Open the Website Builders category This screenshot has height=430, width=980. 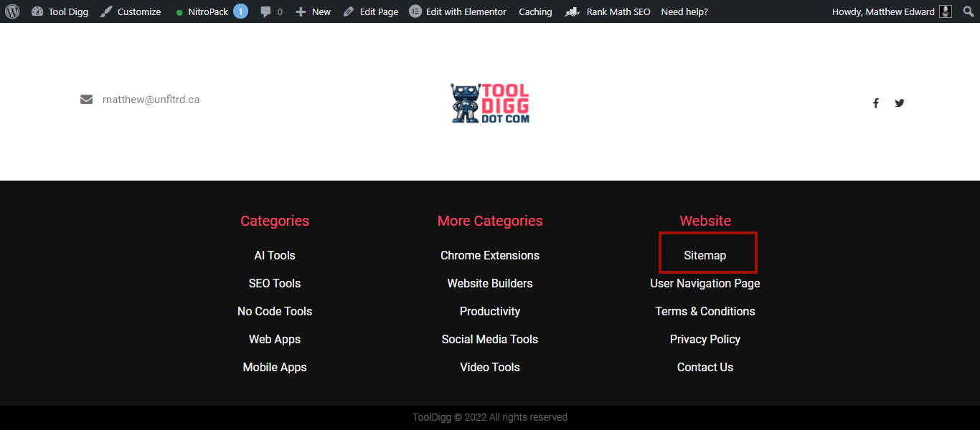tap(490, 283)
